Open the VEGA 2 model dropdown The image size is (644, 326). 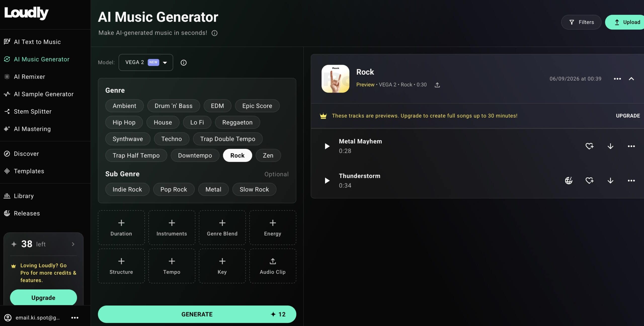pyautogui.click(x=146, y=62)
